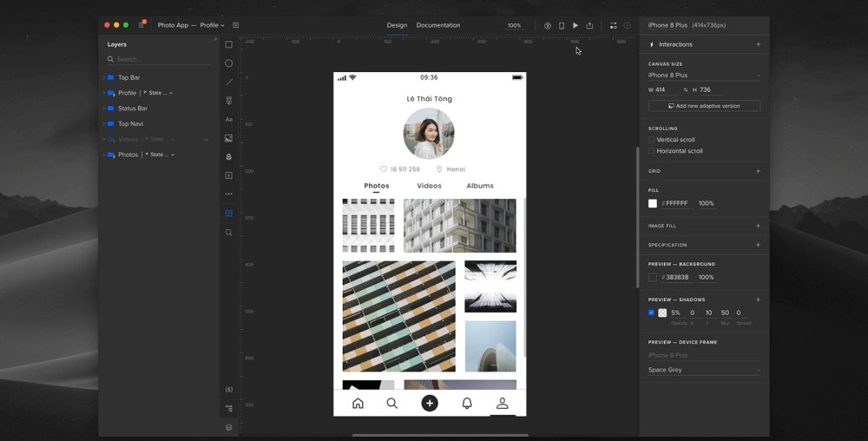Click the 100% zoom level field
Screen dimensions: 868x441
(515, 25)
